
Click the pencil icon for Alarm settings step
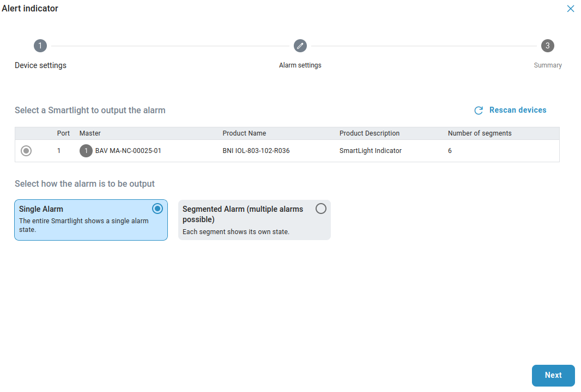300,46
